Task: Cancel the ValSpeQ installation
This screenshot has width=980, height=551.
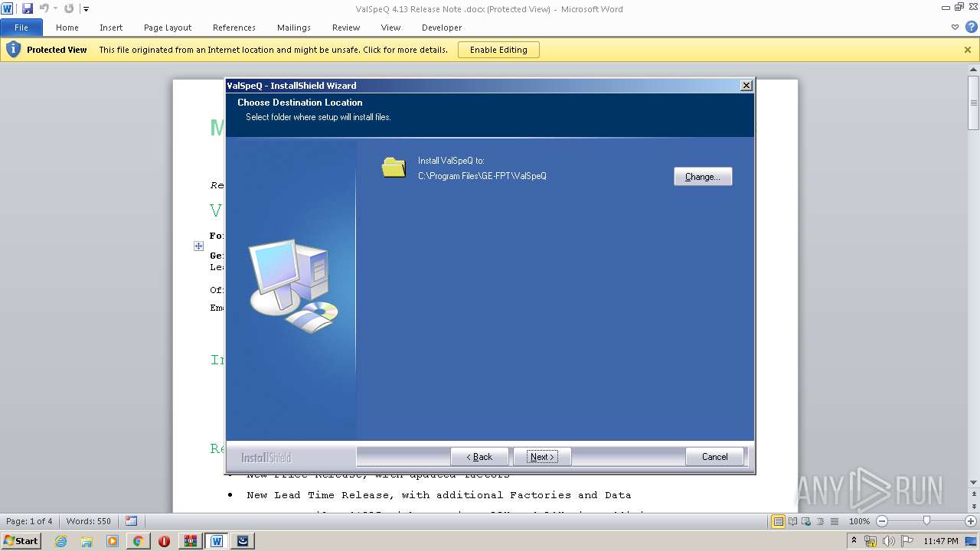Action: pos(715,457)
